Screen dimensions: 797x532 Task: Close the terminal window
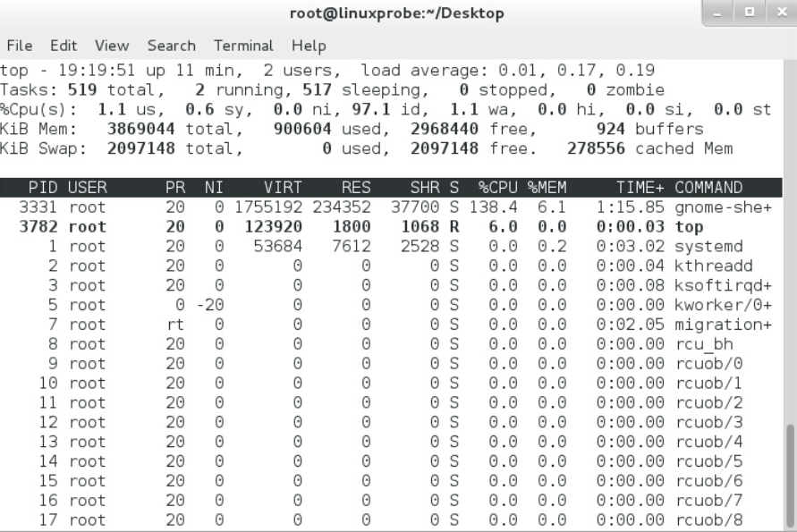coord(782,13)
